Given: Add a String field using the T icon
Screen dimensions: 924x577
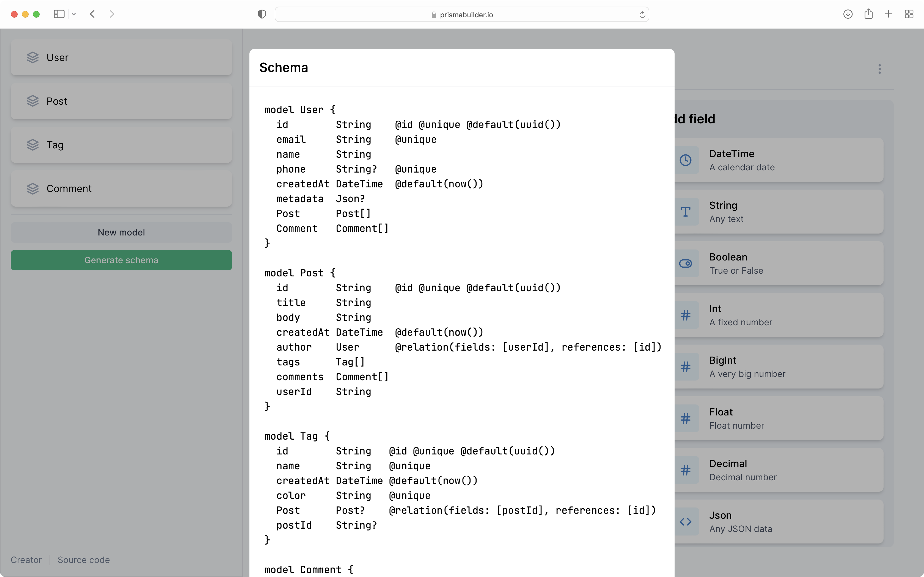Looking at the screenshot, I should pos(686,212).
